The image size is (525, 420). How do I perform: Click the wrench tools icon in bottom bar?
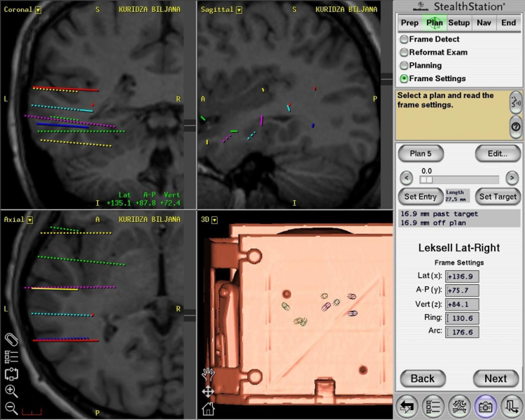pos(459,407)
